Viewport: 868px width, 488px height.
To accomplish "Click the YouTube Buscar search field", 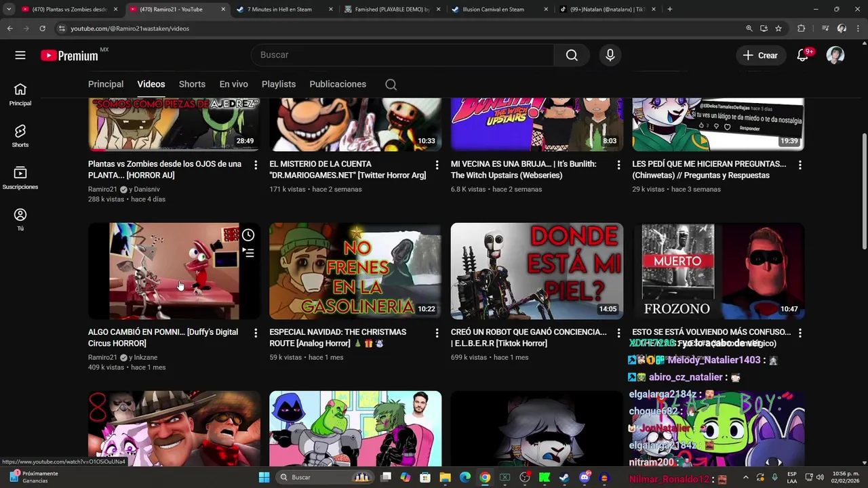I will 402,55.
